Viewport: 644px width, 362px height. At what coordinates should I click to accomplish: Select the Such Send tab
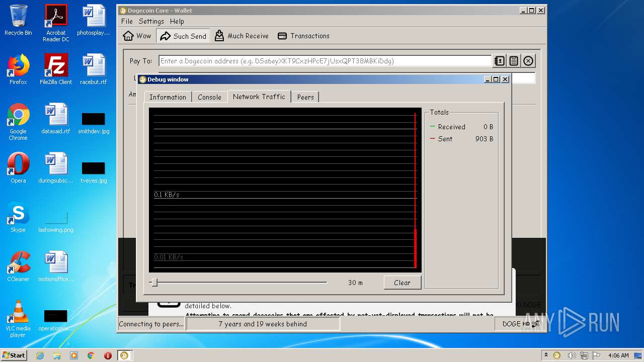point(183,36)
